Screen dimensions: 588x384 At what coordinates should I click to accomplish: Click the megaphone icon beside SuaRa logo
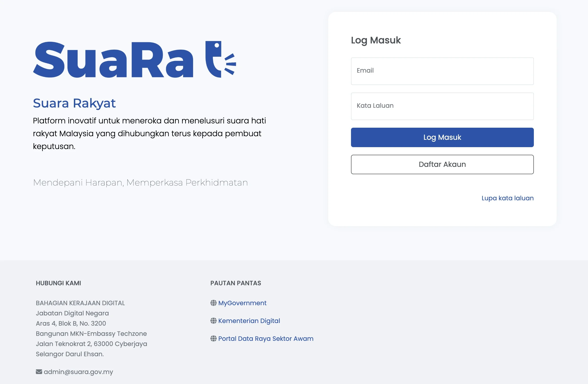point(220,60)
